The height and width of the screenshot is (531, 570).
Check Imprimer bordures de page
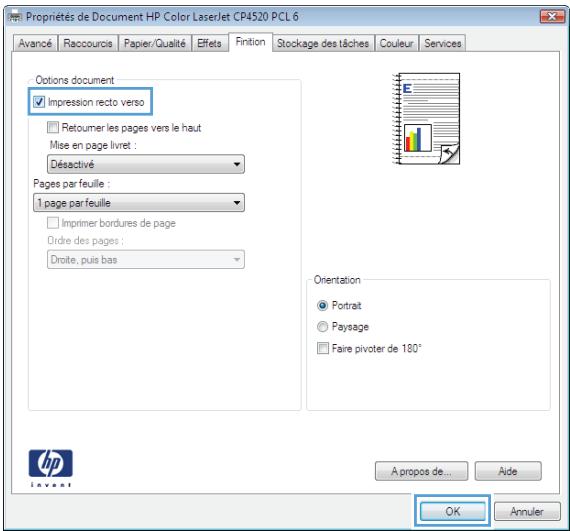pos(53,222)
